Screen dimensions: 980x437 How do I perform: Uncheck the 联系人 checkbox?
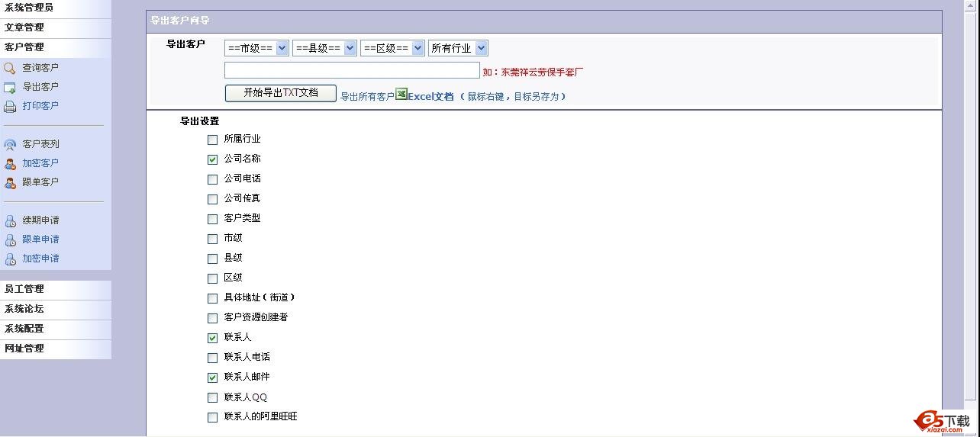coord(213,339)
